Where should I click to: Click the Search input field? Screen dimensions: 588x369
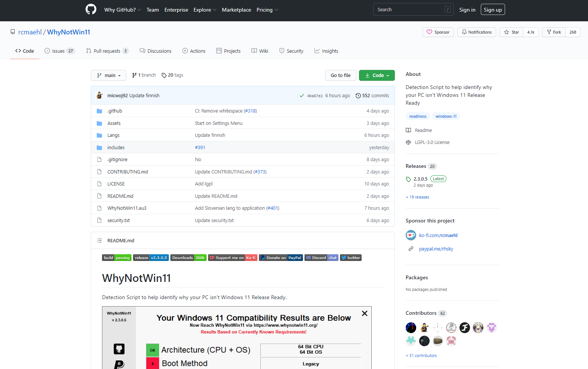point(414,10)
